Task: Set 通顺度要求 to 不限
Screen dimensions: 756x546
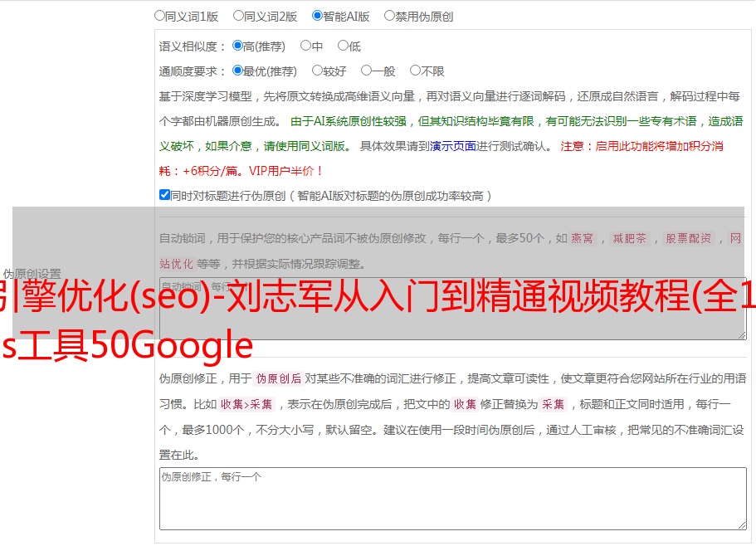Action: coord(415,71)
